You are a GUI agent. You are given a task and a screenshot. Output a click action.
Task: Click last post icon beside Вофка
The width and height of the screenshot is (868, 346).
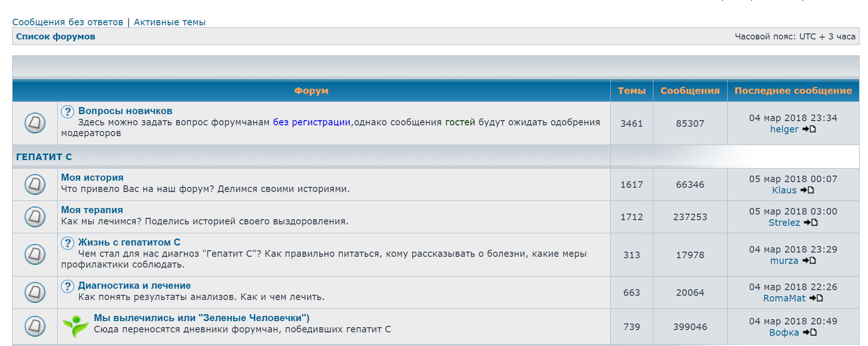(810, 332)
